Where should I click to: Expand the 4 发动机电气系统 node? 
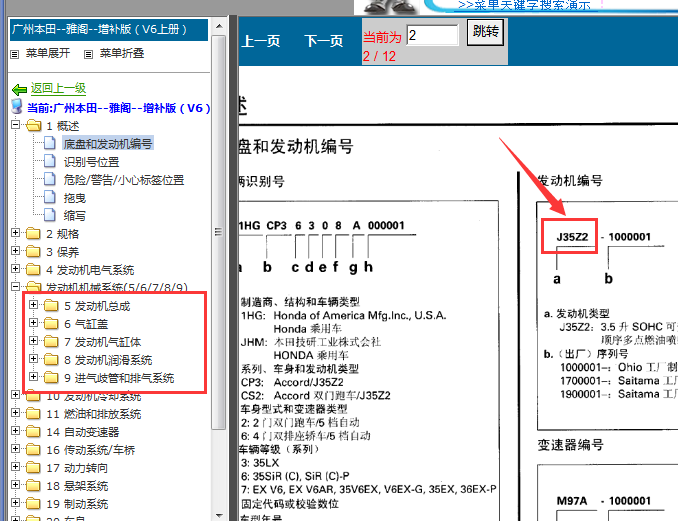pyautogui.click(x=16, y=268)
